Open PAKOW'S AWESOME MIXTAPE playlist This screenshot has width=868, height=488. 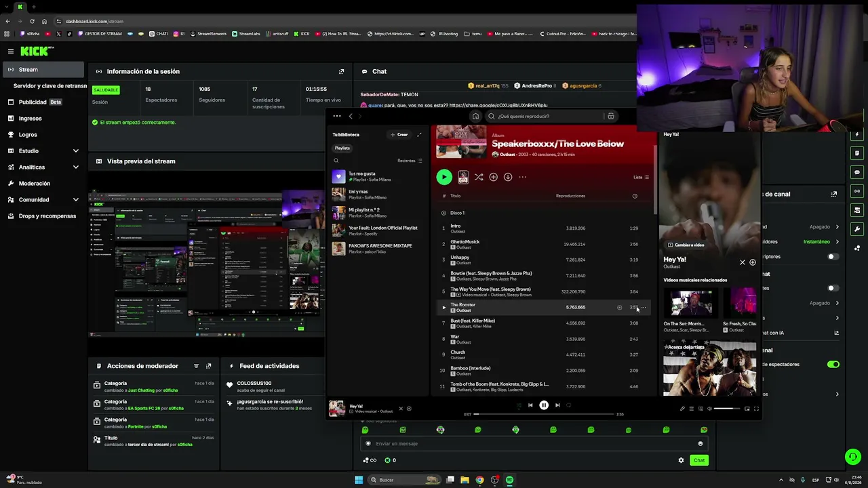click(x=378, y=249)
